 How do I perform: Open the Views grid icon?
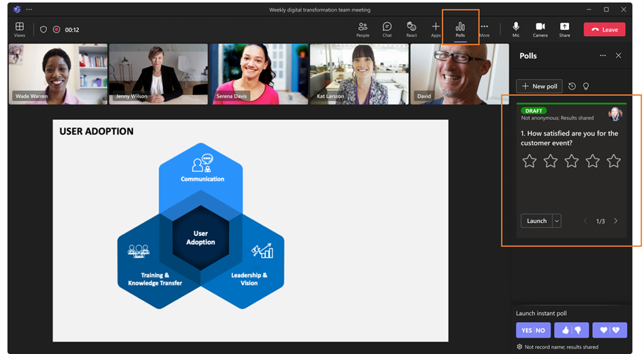click(x=19, y=29)
